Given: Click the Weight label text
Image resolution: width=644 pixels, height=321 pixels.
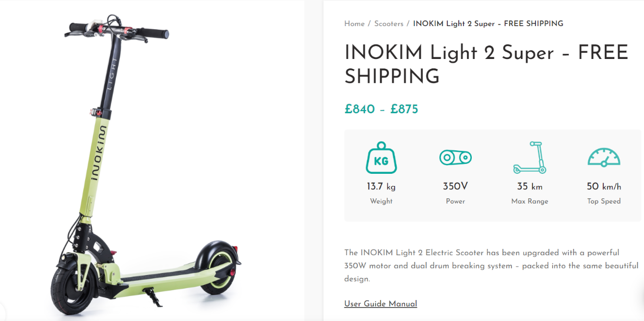Looking at the screenshot, I should tap(381, 201).
